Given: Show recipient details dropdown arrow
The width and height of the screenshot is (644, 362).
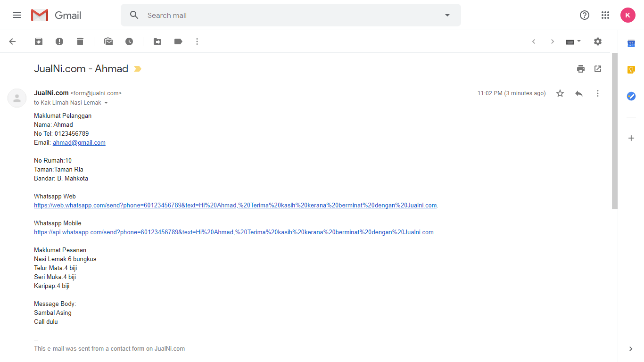Looking at the screenshot, I should pyautogui.click(x=106, y=103).
